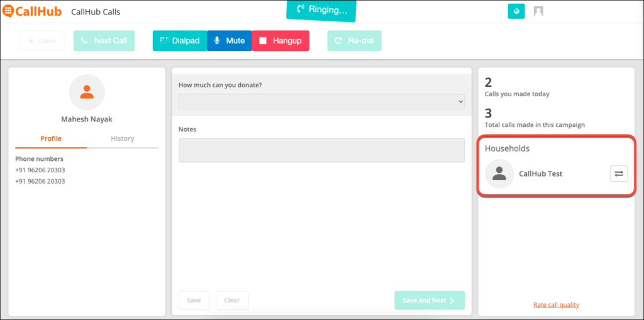The width and height of the screenshot is (644, 320).
Task: Select the CallHub Test household name
Action: tap(540, 174)
